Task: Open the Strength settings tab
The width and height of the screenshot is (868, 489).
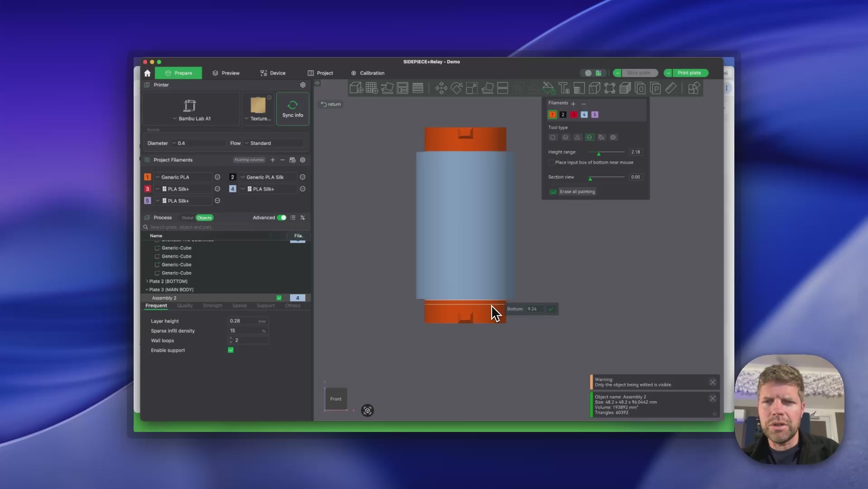Action: coord(212,306)
